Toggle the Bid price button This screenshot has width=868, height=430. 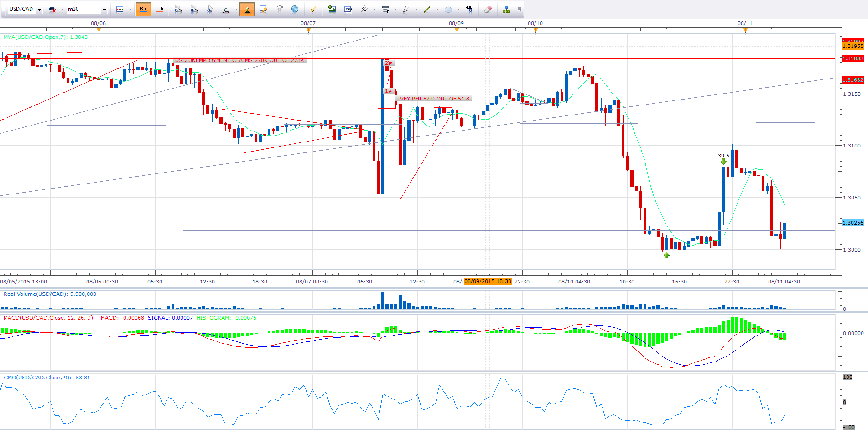144,9
